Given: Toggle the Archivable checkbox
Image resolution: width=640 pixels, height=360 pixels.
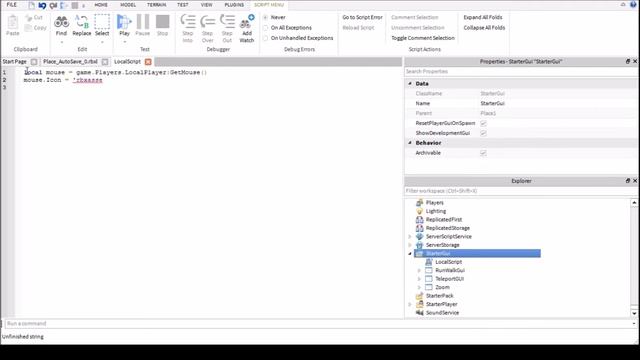Looking at the screenshot, I should (483, 153).
